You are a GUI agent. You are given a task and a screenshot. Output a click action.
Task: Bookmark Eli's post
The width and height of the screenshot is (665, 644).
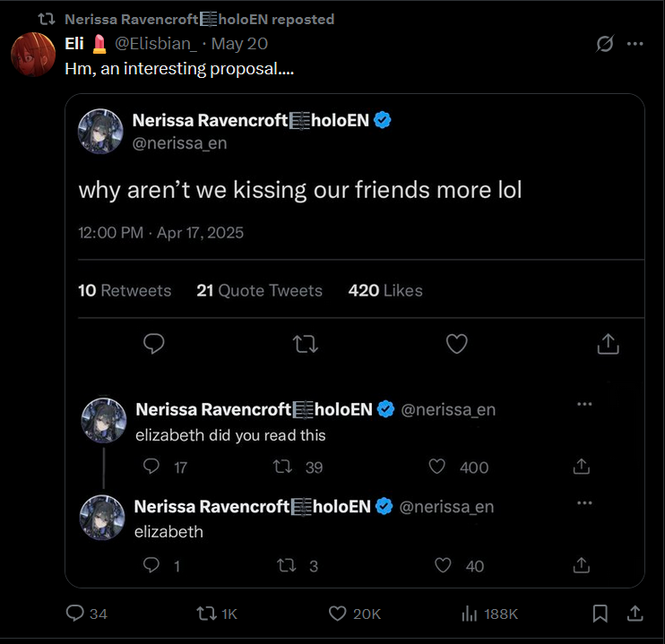point(600,614)
